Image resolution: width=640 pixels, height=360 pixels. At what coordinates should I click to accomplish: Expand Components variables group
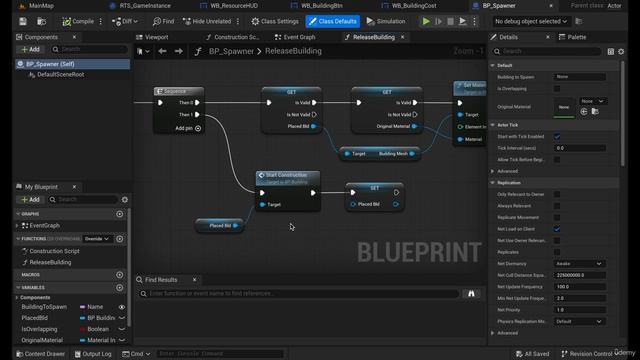(x=17, y=298)
